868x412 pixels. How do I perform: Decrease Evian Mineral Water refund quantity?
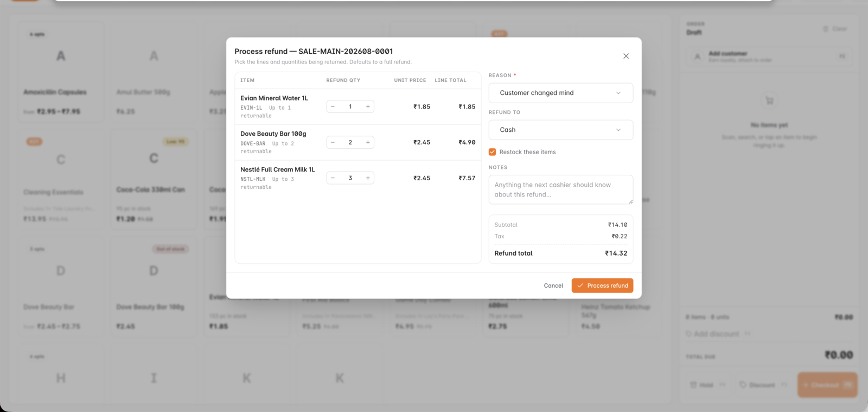point(333,106)
